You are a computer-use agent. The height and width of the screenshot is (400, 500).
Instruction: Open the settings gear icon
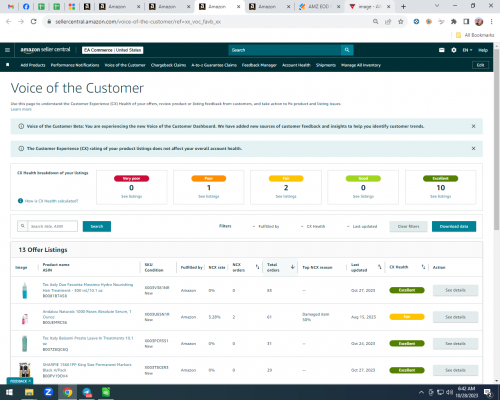pos(454,50)
